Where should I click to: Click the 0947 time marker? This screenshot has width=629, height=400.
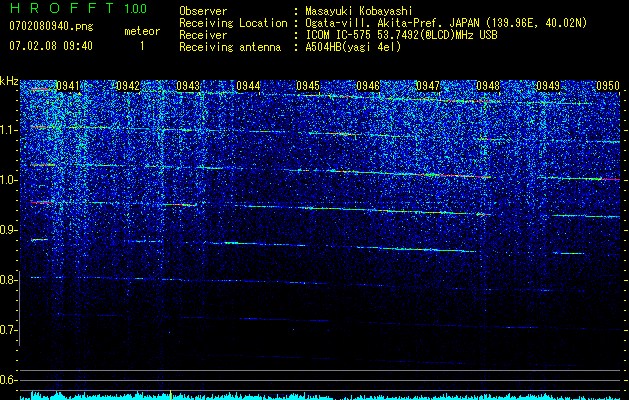pos(428,86)
